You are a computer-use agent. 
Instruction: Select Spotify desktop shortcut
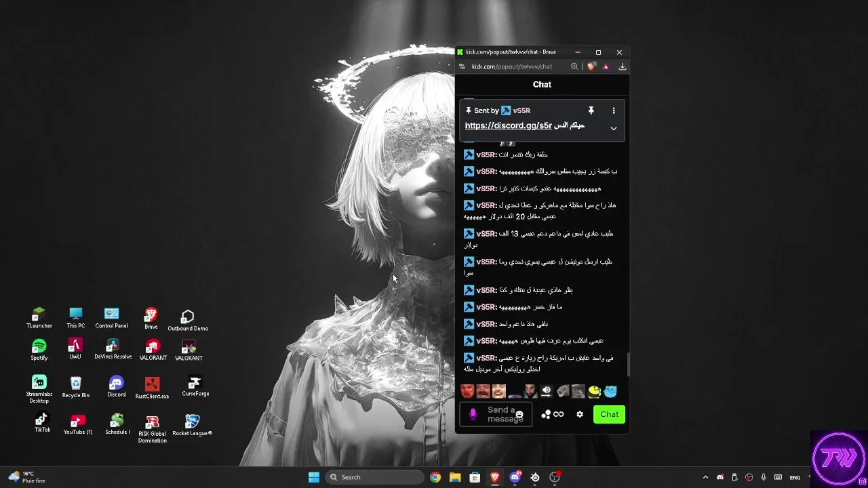click(x=39, y=350)
